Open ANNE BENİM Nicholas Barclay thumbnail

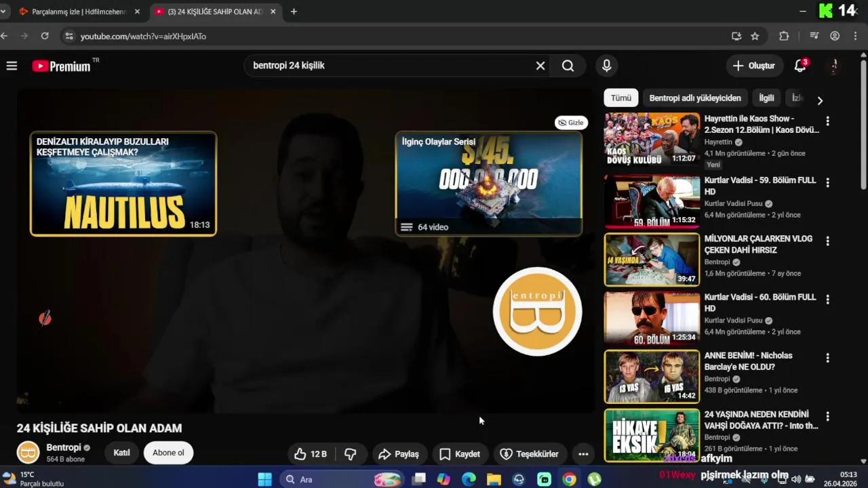click(652, 376)
